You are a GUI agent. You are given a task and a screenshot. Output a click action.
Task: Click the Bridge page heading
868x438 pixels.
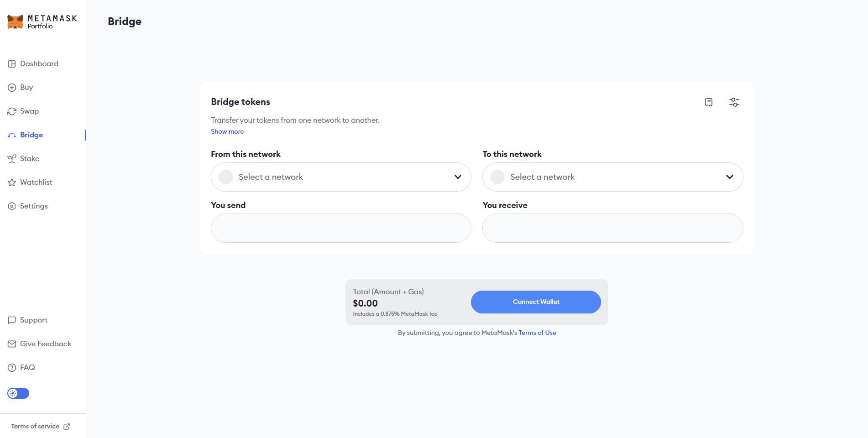pyautogui.click(x=125, y=21)
